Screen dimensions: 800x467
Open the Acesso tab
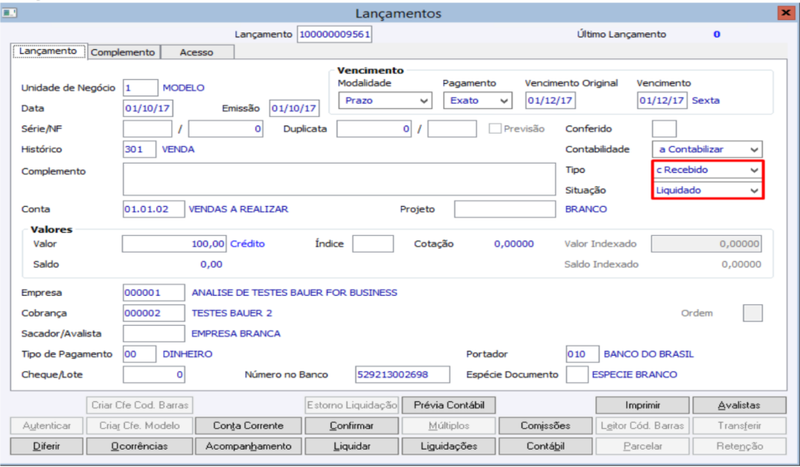click(x=196, y=52)
